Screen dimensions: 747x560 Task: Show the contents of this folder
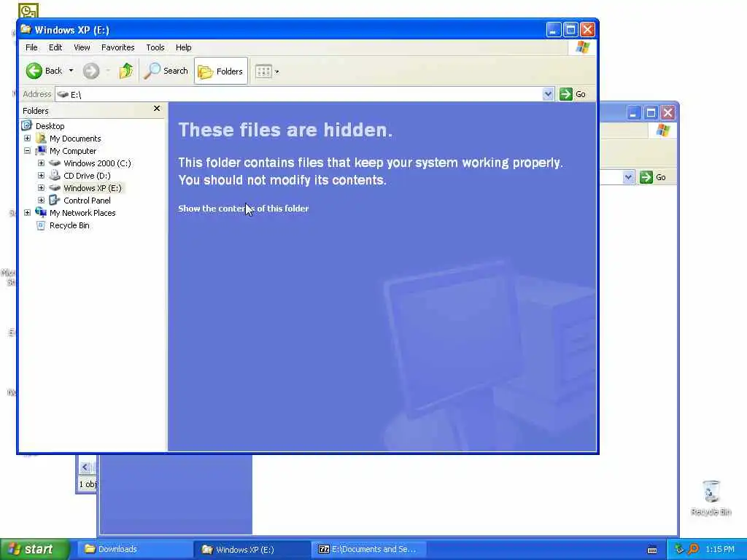[243, 209]
